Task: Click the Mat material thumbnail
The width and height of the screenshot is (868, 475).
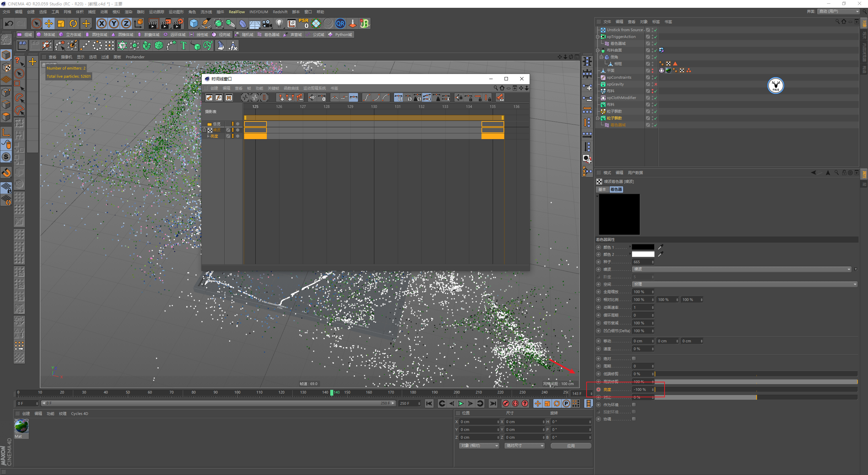Action: (x=21, y=426)
